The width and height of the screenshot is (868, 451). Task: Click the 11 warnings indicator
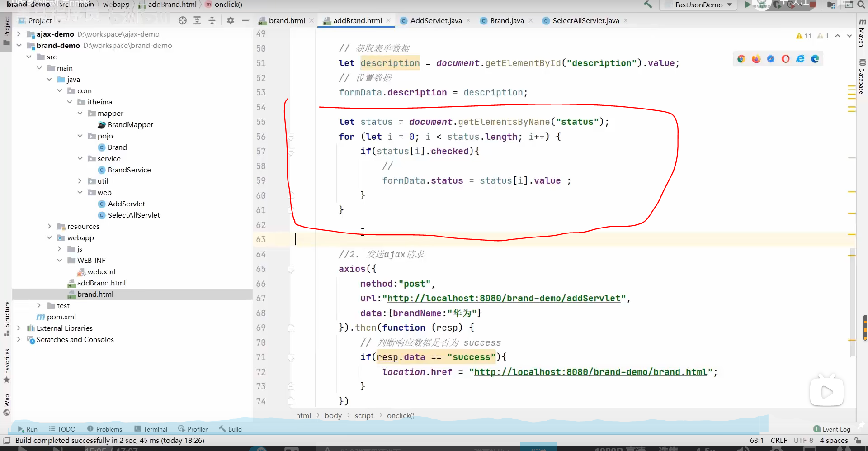tap(804, 36)
